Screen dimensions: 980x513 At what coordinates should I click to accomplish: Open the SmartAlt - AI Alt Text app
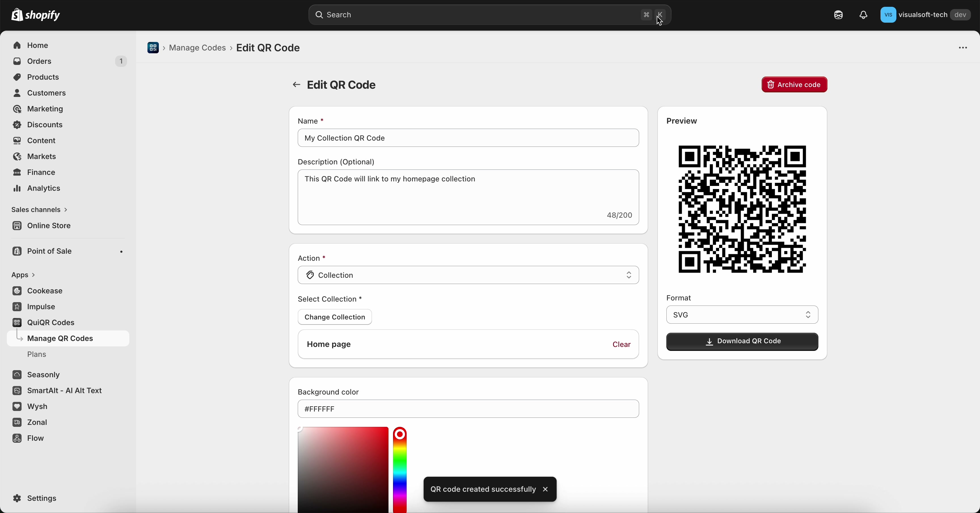pyautogui.click(x=64, y=391)
